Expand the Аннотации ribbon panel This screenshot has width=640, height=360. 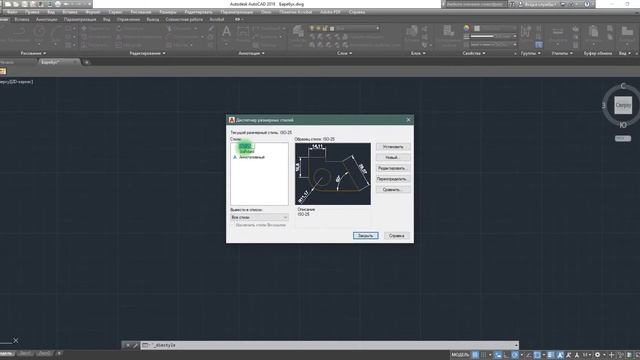(251, 53)
